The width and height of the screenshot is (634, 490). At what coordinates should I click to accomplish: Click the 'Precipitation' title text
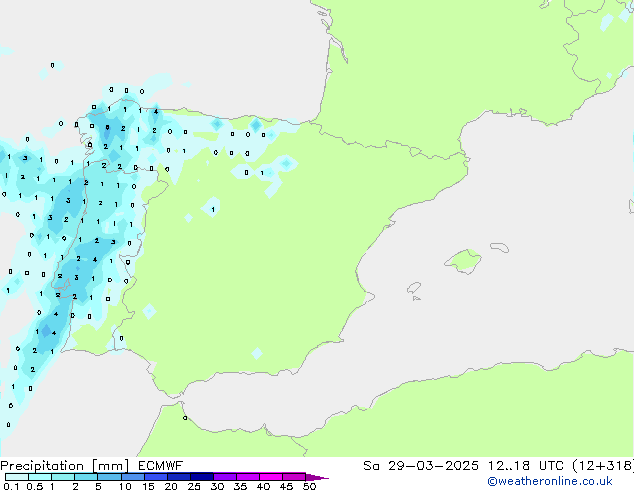42,466
